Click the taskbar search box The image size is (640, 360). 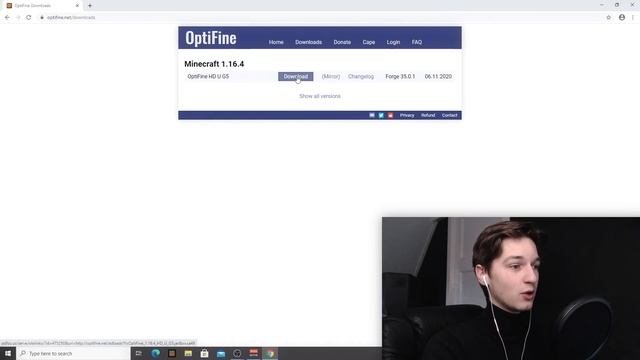(x=73, y=353)
